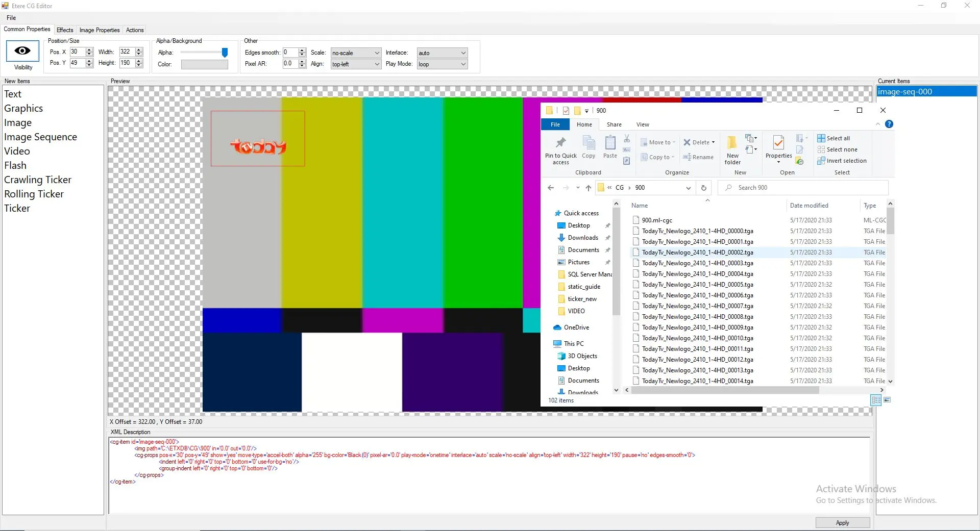Viewport: 980px width, 531px height.
Task: Click the Explorer help question mark icon
Action: tap(889, 124)
